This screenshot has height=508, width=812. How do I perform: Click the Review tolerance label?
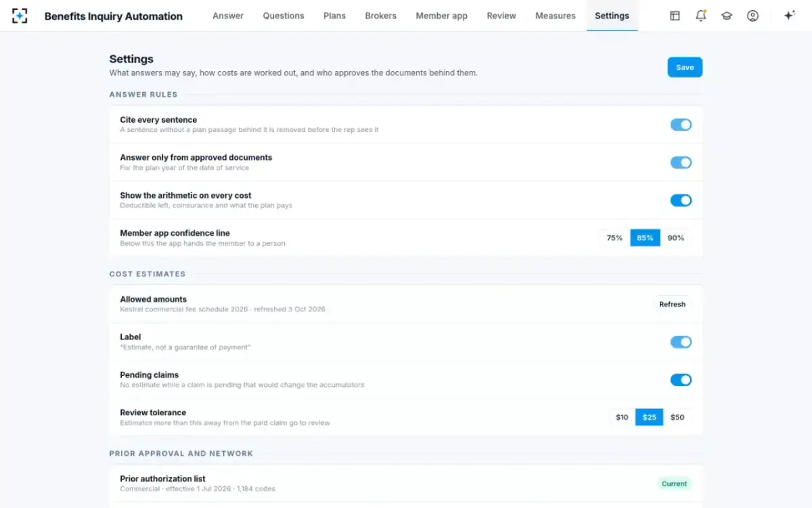[x=153, y=412]
